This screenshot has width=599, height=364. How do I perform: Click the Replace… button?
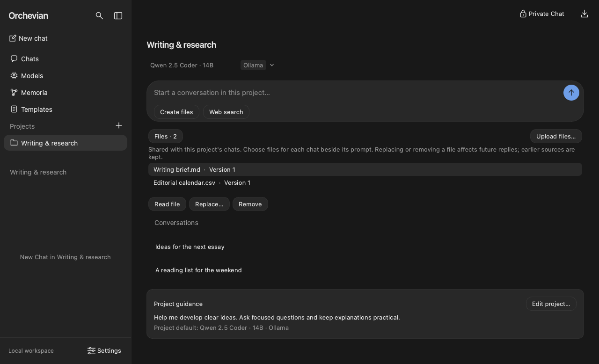(x=209, y=204)
